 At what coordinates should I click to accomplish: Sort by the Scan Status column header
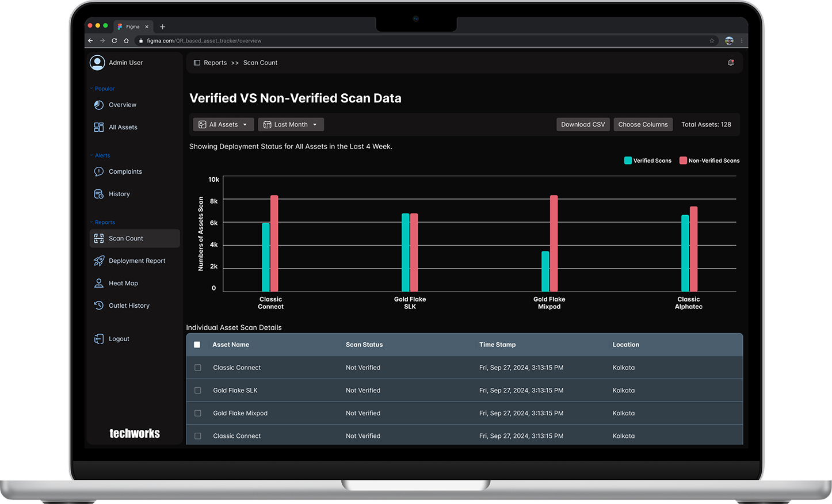(364, 345)
